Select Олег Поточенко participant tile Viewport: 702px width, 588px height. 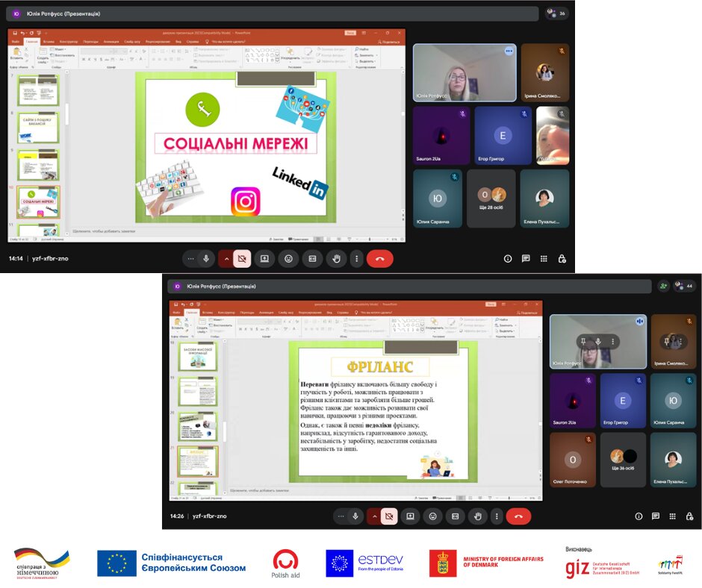point(573,460)
